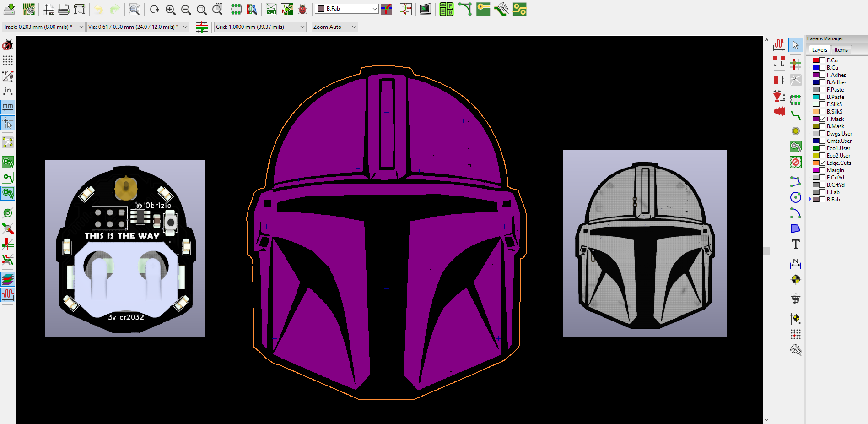The height and width of the screenshot is (424, 868).
Task: Open the Grid size dropdown
Action: [x=260, y=27]
